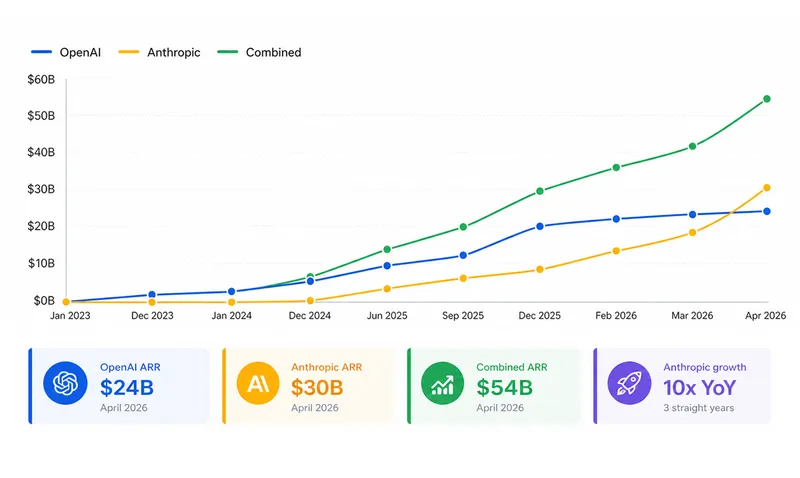The height and width of the screenshot is (478, 800).
Task: Click the $0B y-axis label
Action: coord(44,300)
